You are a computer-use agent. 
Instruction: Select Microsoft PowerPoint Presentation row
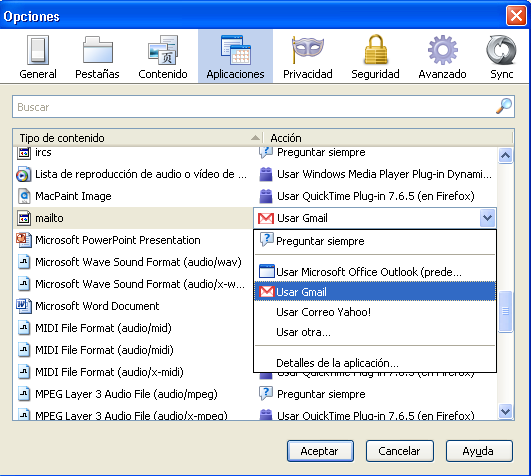133,240
